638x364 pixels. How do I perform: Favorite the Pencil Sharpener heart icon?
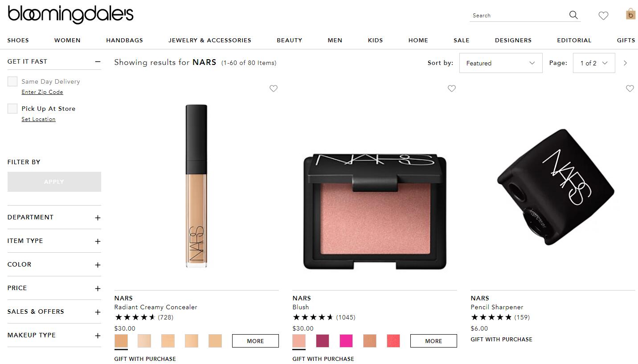coord(630,89)
